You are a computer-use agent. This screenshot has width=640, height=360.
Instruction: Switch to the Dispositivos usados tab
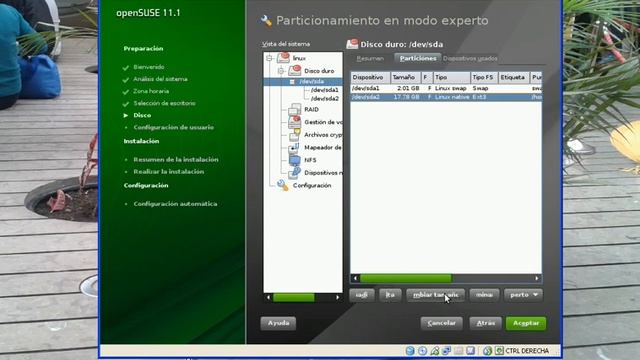click(x=470, y=58)
